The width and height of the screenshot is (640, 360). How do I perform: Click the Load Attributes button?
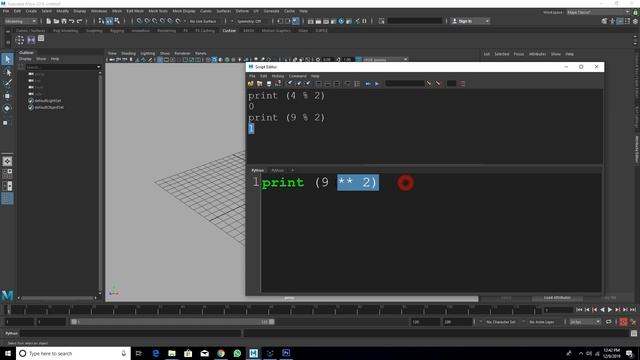[557, 298]
